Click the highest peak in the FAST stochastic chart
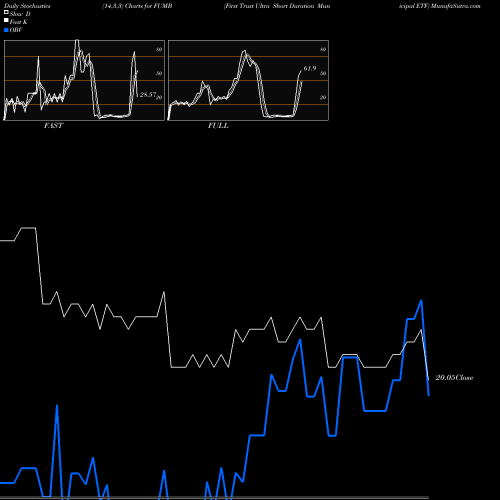The height and width of the screenshot is (500, 500). click(x=77, y=41)
